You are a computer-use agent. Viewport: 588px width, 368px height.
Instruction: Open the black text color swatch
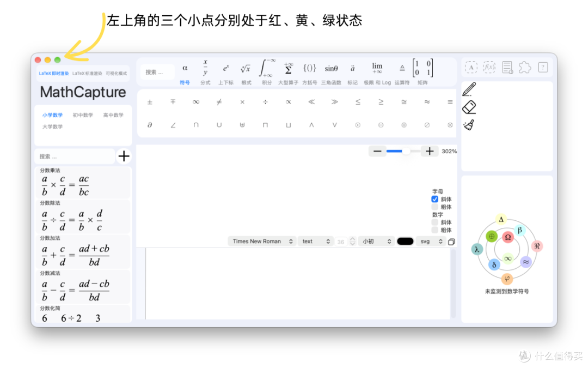[405, 242]
